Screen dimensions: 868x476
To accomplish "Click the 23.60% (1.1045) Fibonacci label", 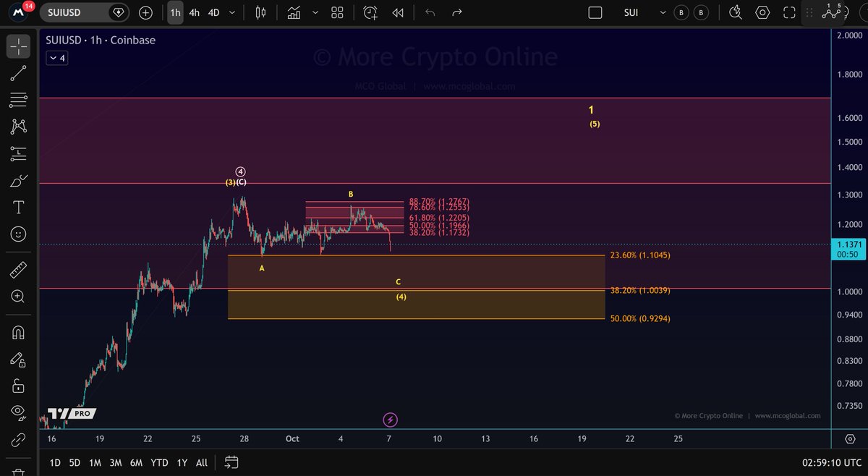I will click(x=640, y=255).
